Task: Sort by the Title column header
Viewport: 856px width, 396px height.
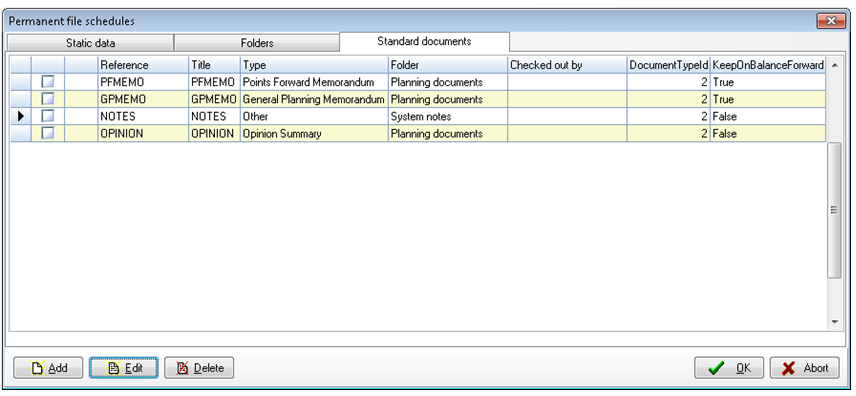Action: pos(215,65)
